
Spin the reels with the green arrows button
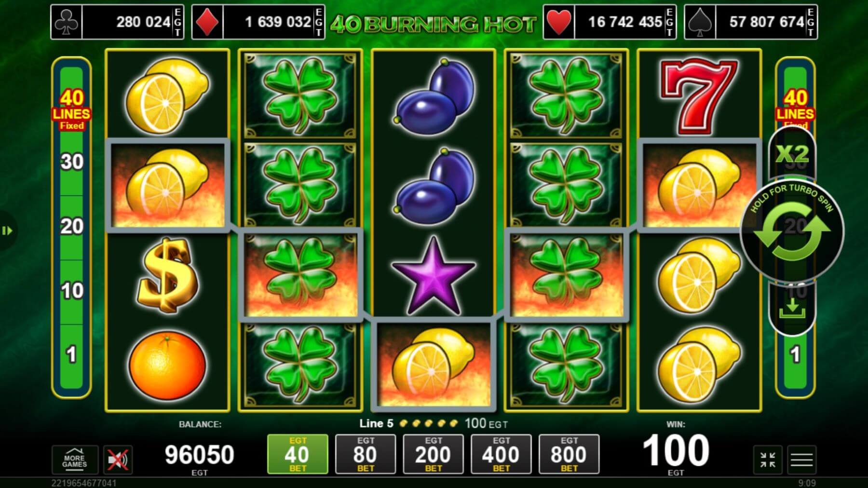point(792,231)
